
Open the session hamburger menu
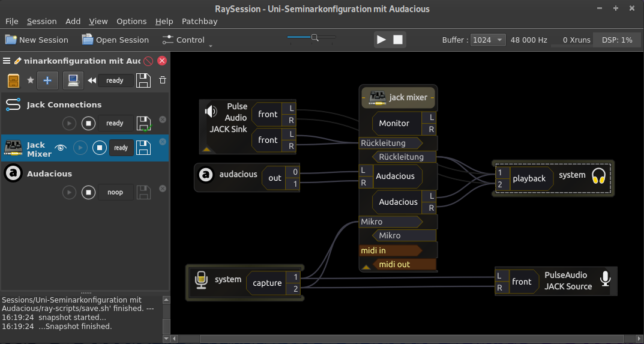tap(7, 61)
